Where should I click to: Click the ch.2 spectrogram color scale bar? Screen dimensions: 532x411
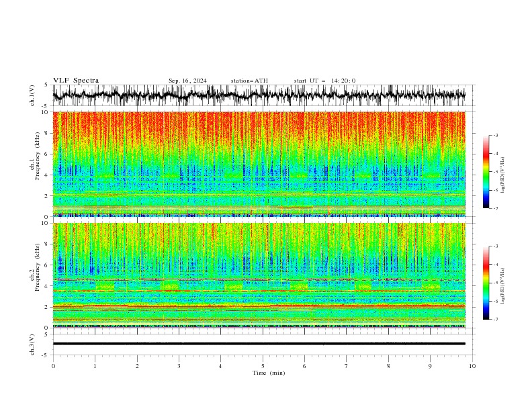tap(486, 283)
